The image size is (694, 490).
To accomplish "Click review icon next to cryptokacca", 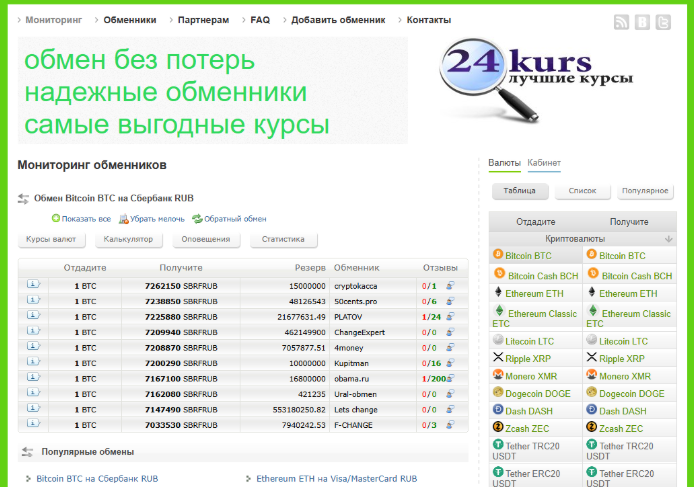I will (x=450, y=286).
